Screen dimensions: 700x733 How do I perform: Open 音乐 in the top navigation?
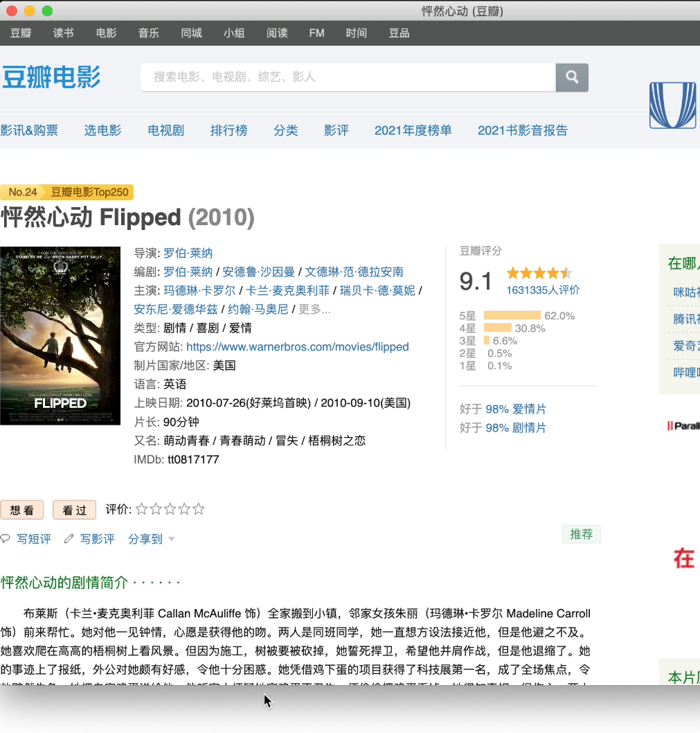click(x=149, y=33)
